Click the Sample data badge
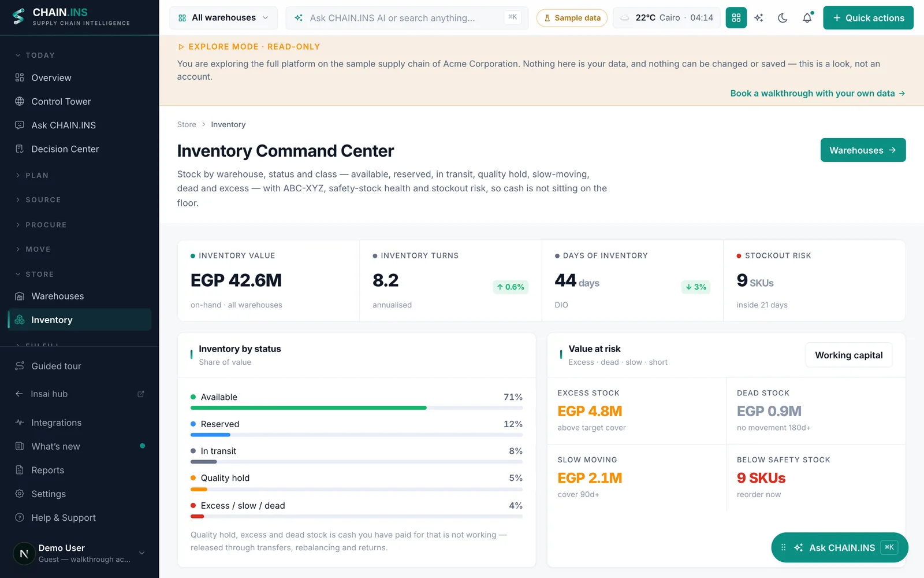Viewport: 924px width, 578px height. (572, 18)
